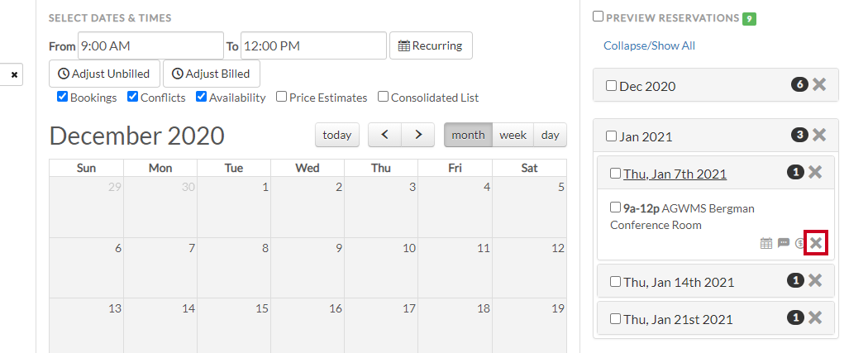Delete the Jan 2021 group using X

click(x=819, y=135)
